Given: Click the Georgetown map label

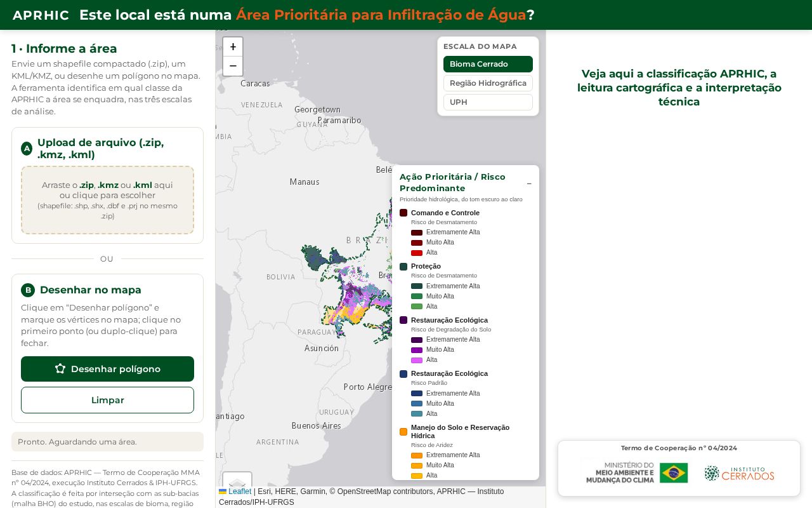Looking at the screenshot, I should (x=317, y=109).
